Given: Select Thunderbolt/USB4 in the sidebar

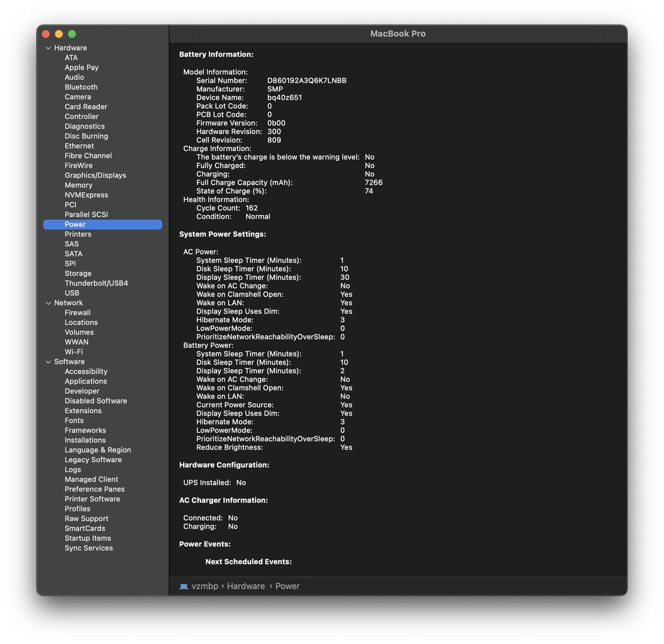Looking at the screenshot, I should (x=97, y=283).
